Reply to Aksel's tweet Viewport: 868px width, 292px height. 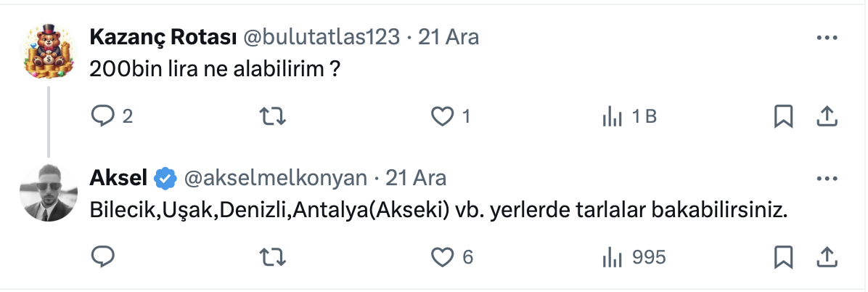coord(104,256)
